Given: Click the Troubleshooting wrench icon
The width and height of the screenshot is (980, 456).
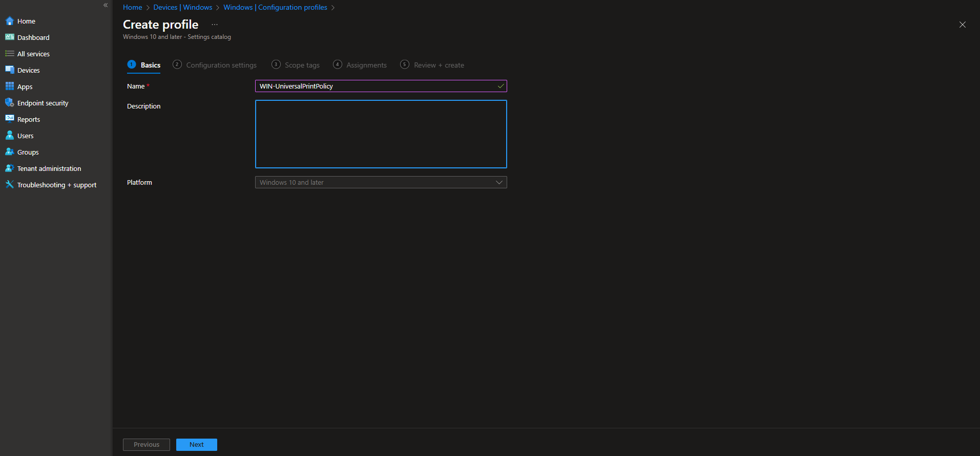Looking at the screenshot, I should click(x=10, y=185).
